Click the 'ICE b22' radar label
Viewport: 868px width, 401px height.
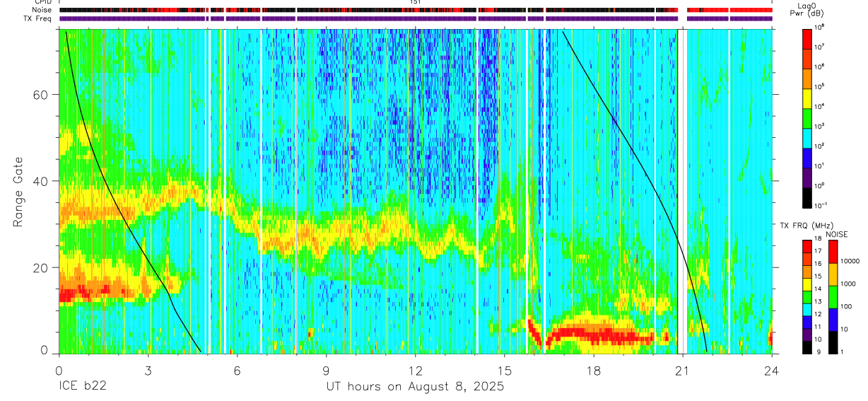[x=84, y=387]
